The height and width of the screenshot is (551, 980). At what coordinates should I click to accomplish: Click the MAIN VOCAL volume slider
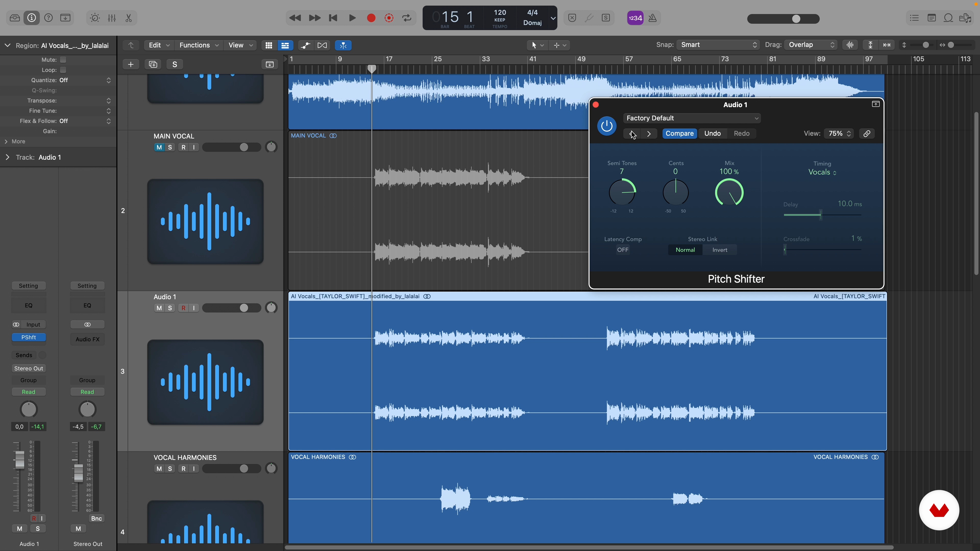[x=231, y=147]
